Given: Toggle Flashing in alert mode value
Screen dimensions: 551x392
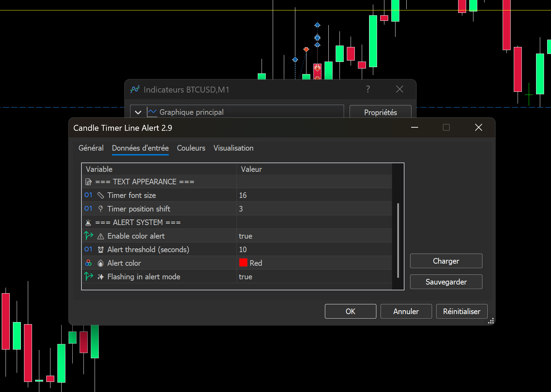Looking at the screenshot, I should [x=245, y=277].
